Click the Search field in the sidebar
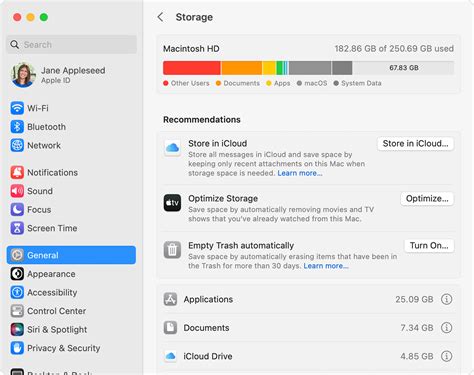Screen dimensions: 474x375 pyautogui.click(x=71, y=44)
